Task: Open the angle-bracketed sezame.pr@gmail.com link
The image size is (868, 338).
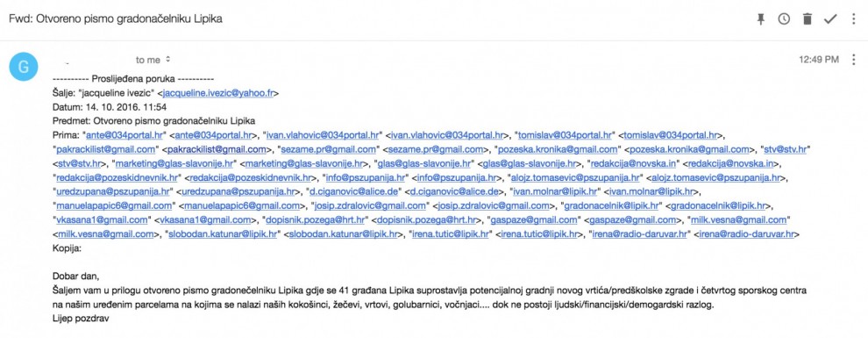Action: (435, 149)
